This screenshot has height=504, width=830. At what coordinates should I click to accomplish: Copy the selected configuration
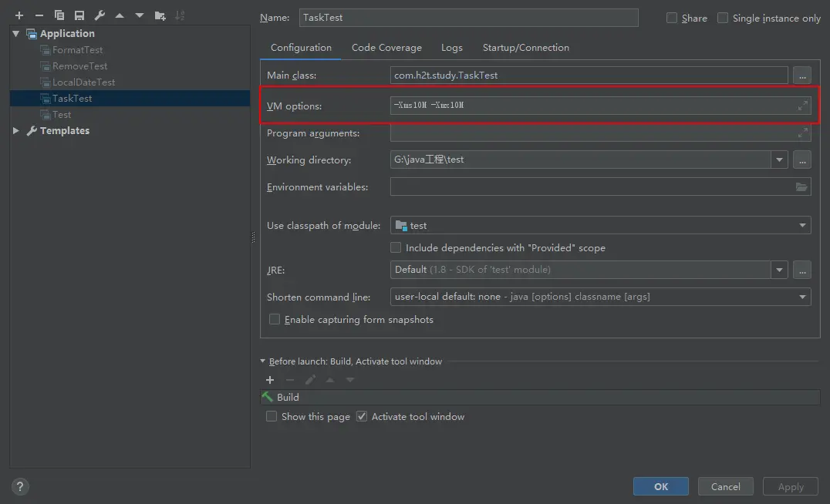click(x=59, y=15)
